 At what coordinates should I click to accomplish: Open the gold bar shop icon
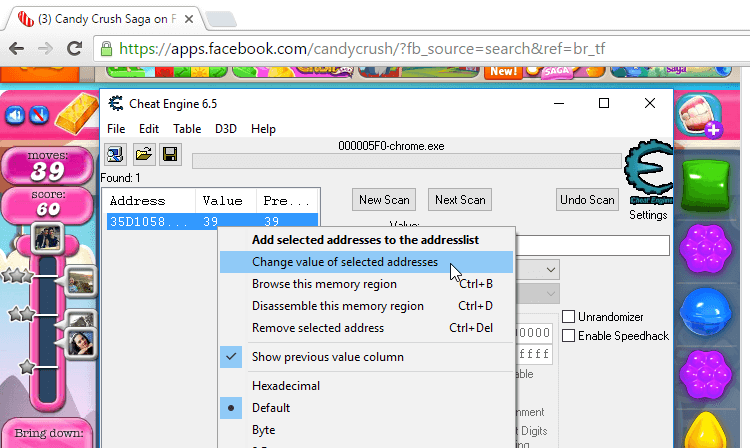point(77,113)
